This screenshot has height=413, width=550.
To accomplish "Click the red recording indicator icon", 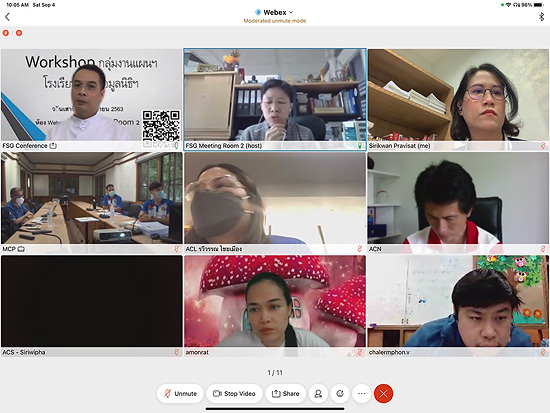I will tap(19, 33).
